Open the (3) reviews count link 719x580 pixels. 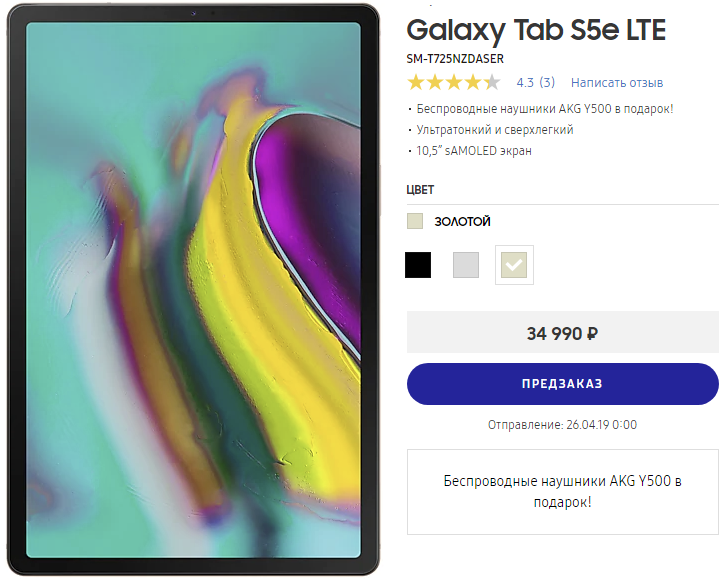click(547, 83)
